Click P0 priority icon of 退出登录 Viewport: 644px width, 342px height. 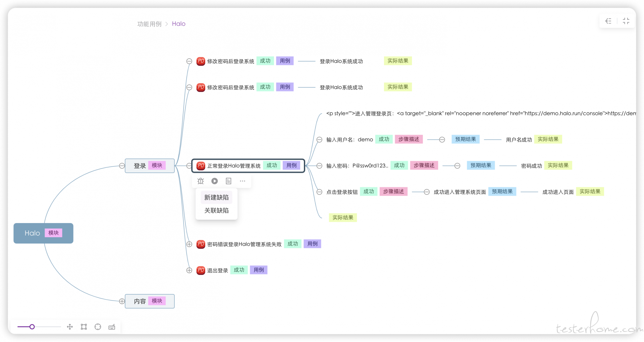tap(201, 270)
